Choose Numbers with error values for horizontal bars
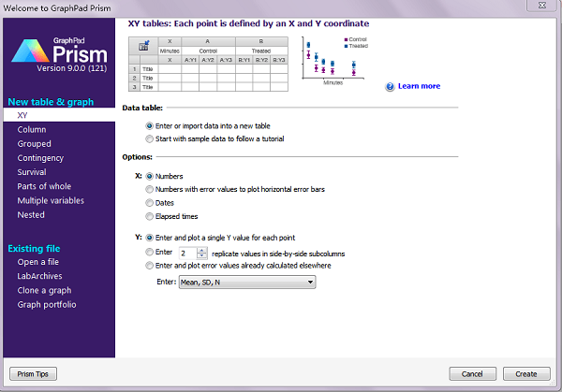 pyautogui.click(x=235, y=189)
